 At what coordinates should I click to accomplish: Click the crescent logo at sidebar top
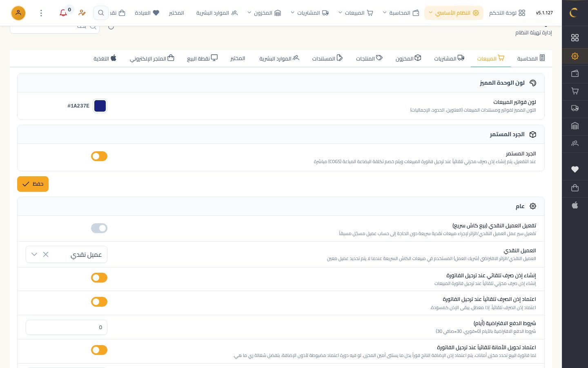click(574, 13)
